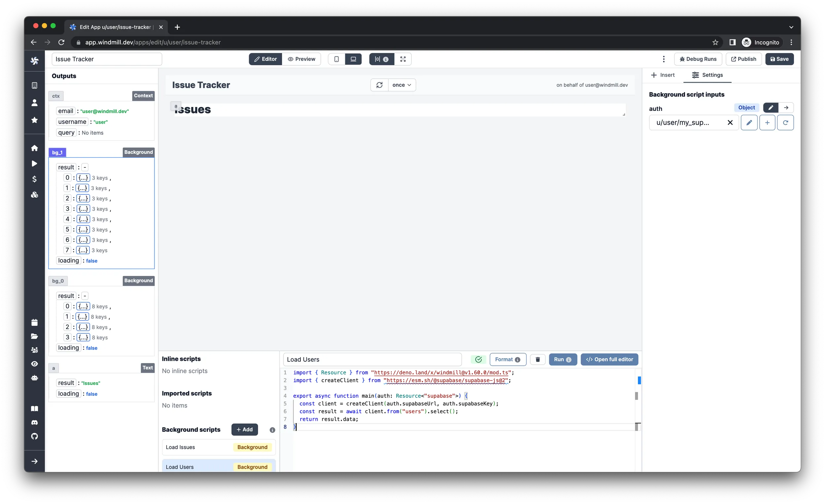The image size is (825, 504).
Task: Click the Windmill logo in the sidebar
Action: point(35,60)
